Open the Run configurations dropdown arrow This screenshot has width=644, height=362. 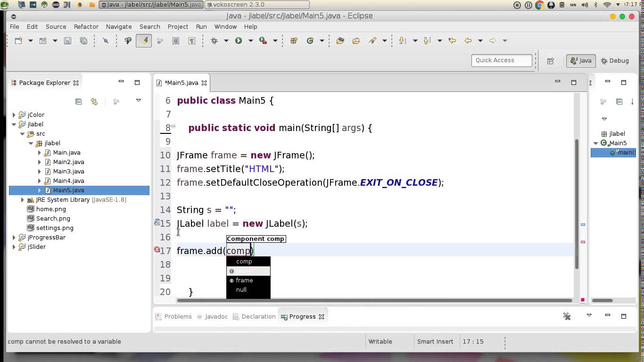[250, 41]
